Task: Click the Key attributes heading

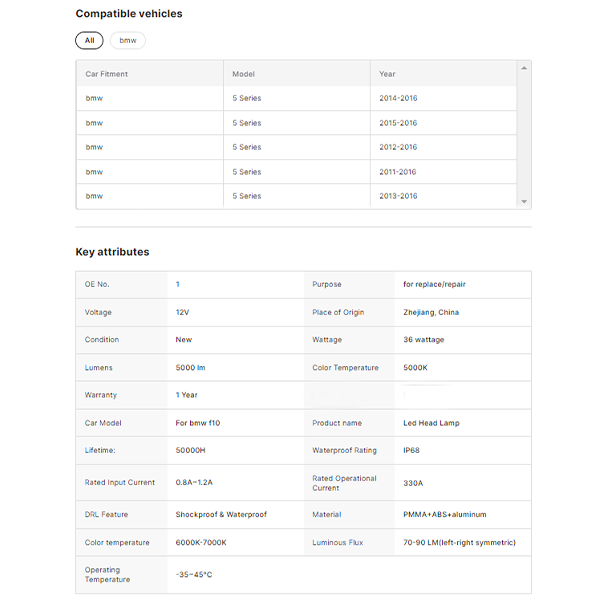Action: (x=112, y=252)
